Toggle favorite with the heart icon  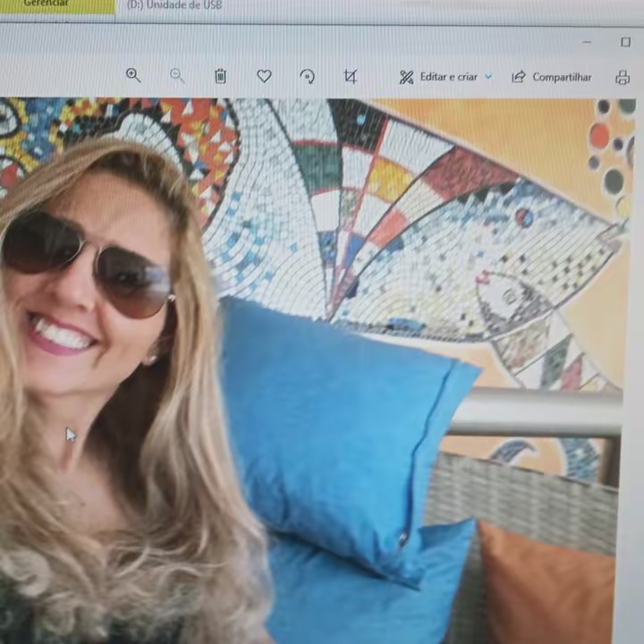click(264, 77)
